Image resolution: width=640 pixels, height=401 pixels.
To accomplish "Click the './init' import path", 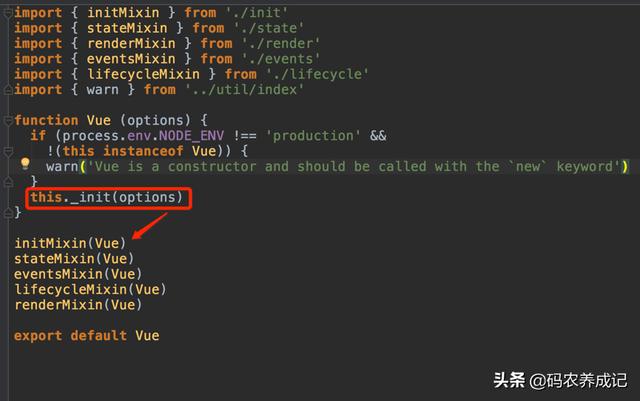I will click(257, 13).
